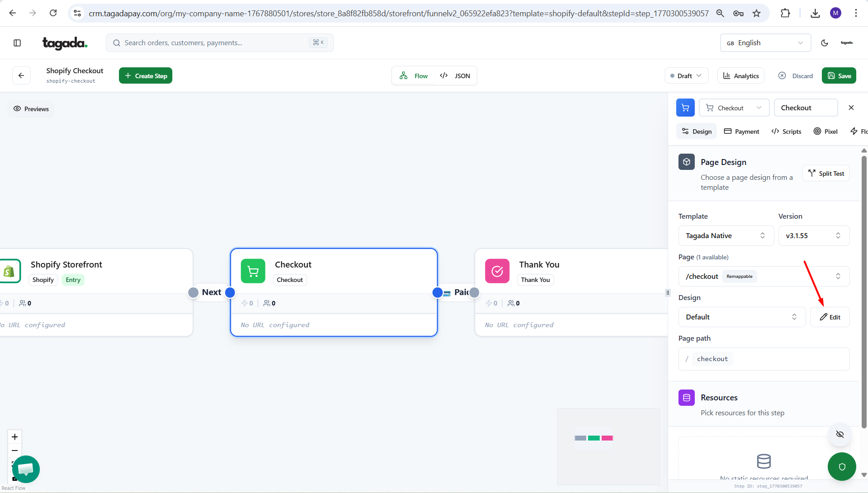Click the pink Thank You node icon
This screenshot has height=493, width=868.
(x=497, y=271)
